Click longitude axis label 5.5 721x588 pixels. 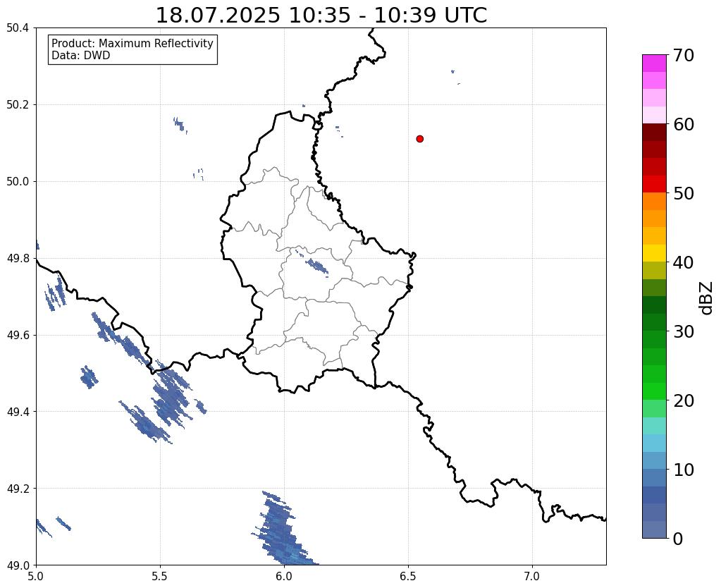point(160,577)
